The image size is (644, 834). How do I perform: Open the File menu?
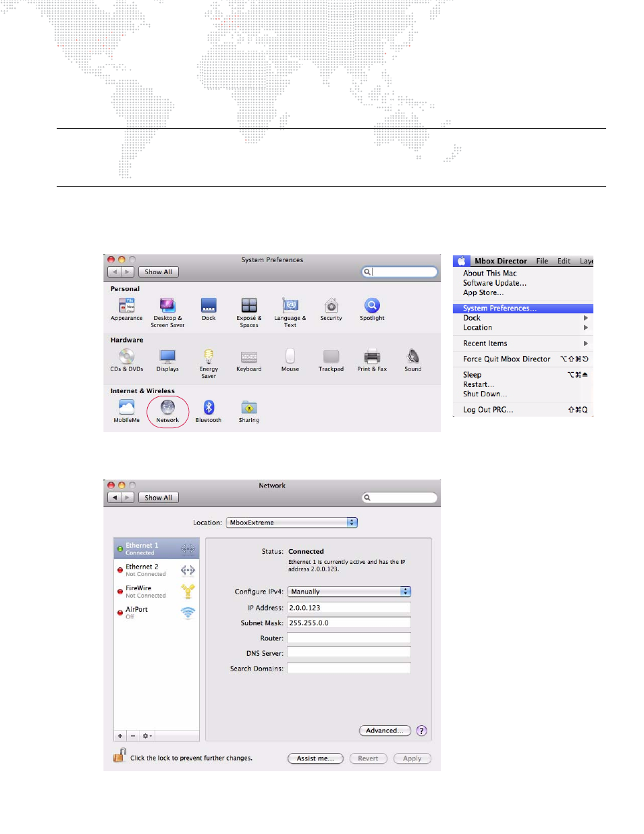[x=542, y=261]
